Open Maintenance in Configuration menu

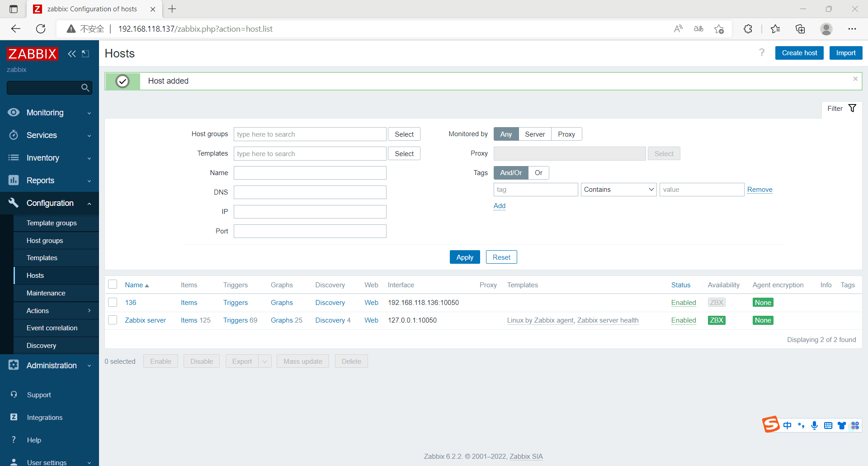[x=46, y=293]
